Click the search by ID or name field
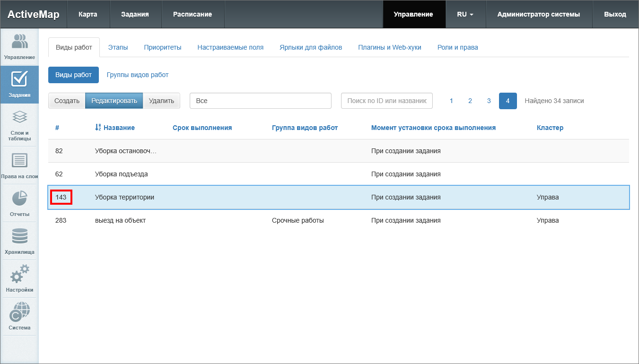639x364 pixels. [386, 101]
